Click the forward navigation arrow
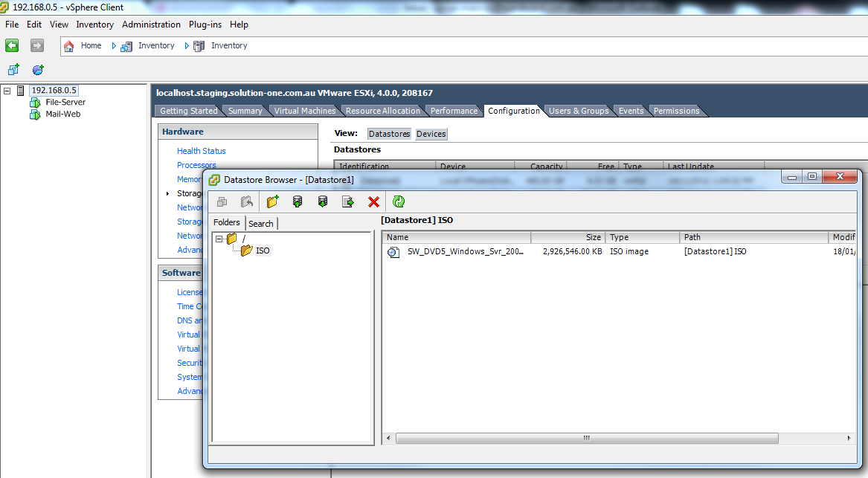This screenshot has height=478, width=868. click(36, 45)
